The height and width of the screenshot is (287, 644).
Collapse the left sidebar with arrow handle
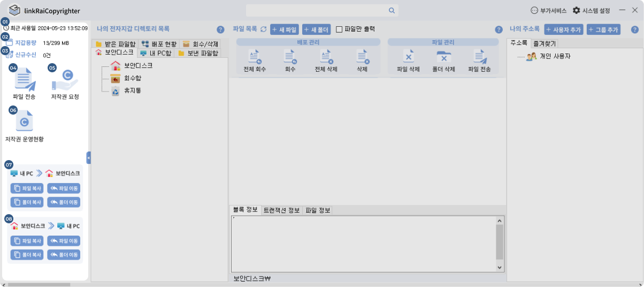(88, 157)
